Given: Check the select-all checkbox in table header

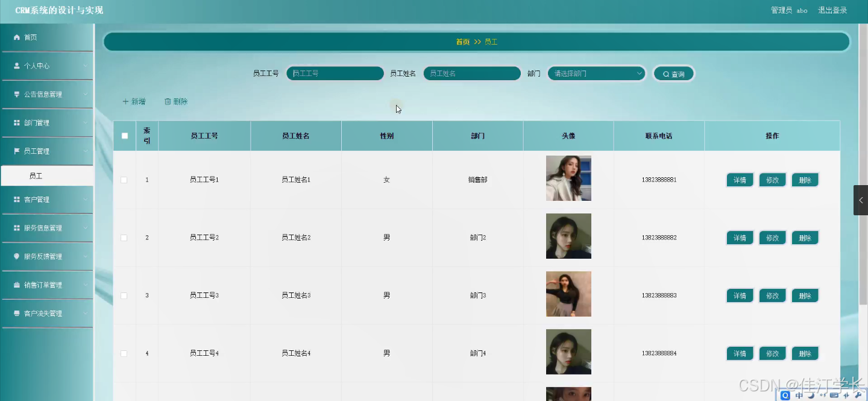Looking at the screenshot, I should point(124,136).
